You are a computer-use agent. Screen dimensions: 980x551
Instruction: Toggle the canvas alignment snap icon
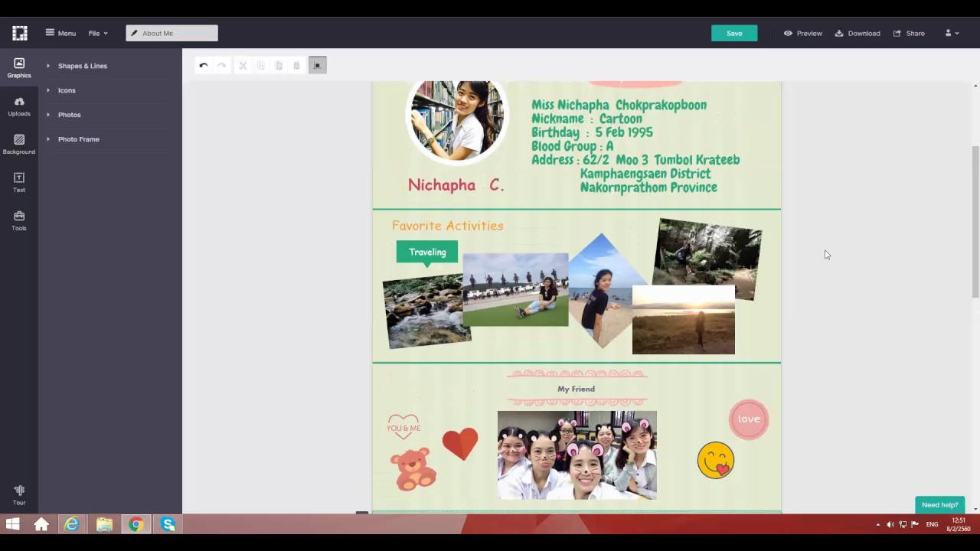[x=317, y=66]
